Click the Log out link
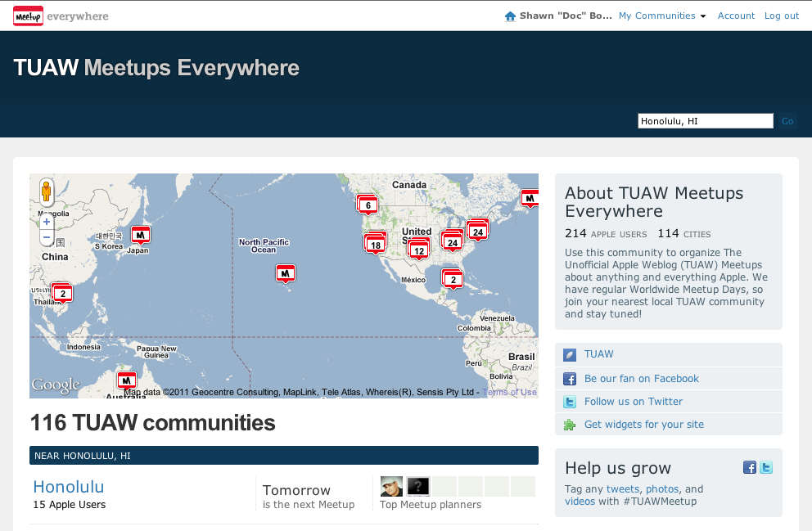The width and height of the screenshot is (812, 531). (x=782, y=16)
